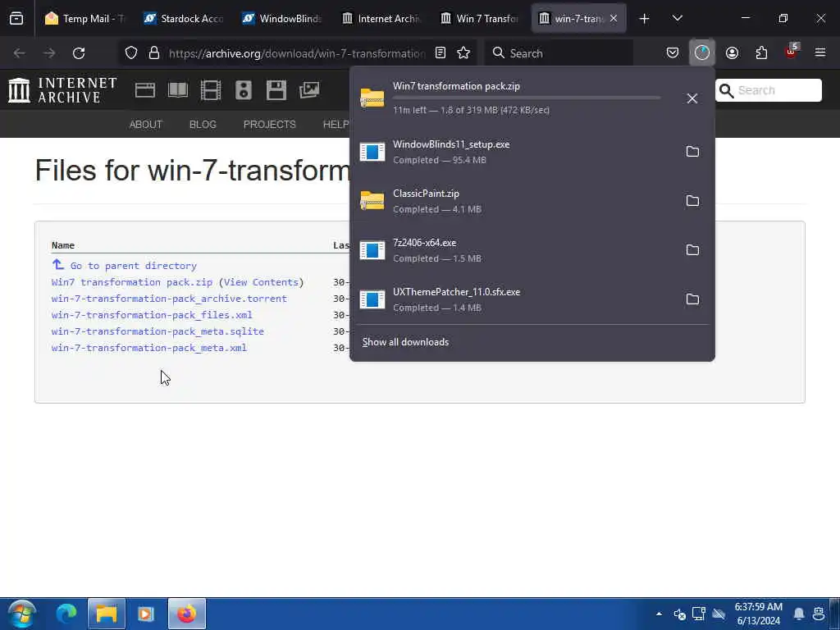The width and height of the screenshot is (840, 630).
Task: Open the PROJECTS menu item
Action: click(x=269, y=125)
